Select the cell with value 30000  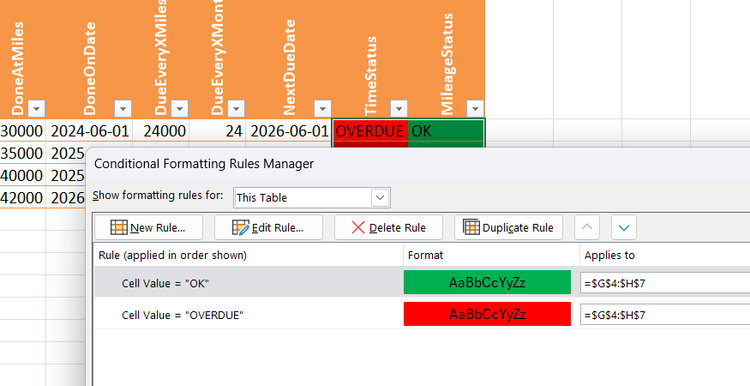click(x=22, y=131)
